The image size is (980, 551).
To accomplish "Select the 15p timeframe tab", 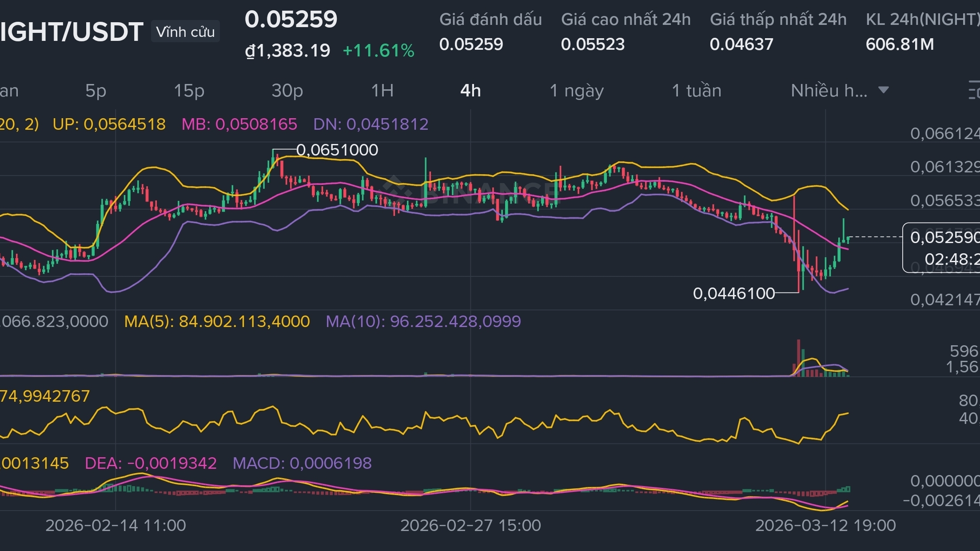I will (189, 91).
